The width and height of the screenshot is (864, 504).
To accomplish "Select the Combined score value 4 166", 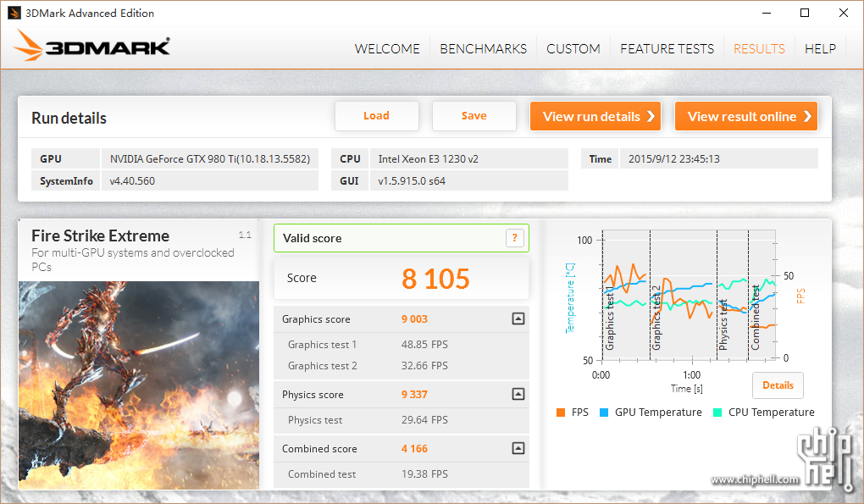I will click(x=414, y=449).
